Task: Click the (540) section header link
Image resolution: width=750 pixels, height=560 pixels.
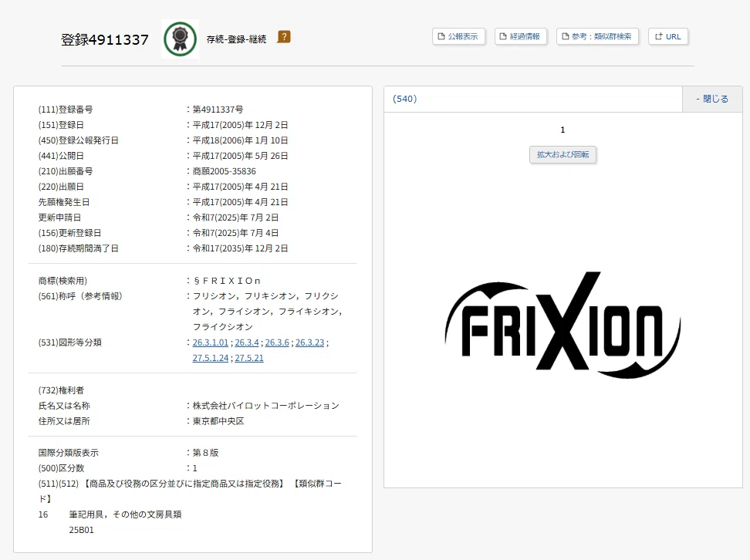Action: 405,99
